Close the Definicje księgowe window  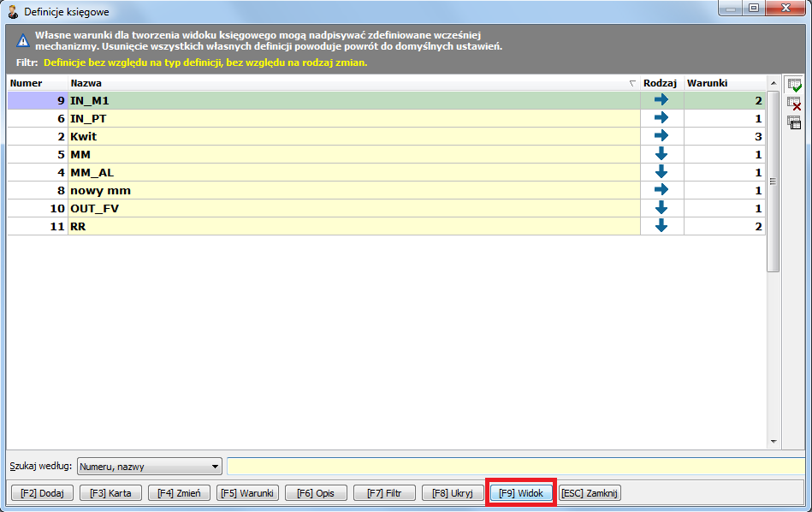pyautogui.click(x=785, y=8)
